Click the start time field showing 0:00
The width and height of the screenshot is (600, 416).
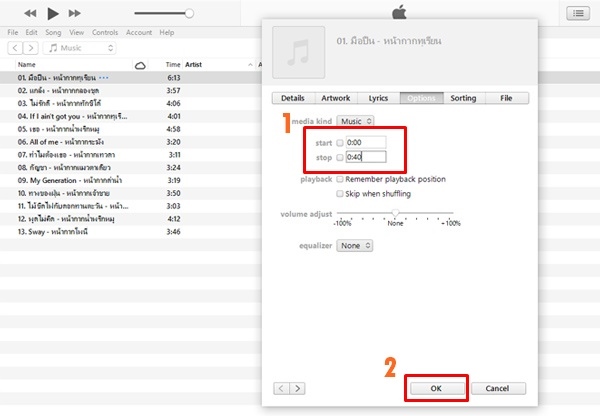(x=366, y=142)
